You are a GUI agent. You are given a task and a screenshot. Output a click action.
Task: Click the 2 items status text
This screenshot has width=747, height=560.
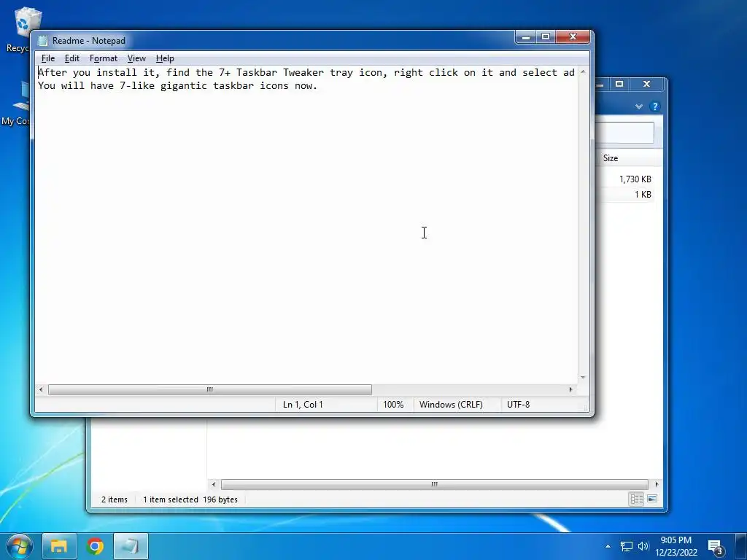(115, 499)
